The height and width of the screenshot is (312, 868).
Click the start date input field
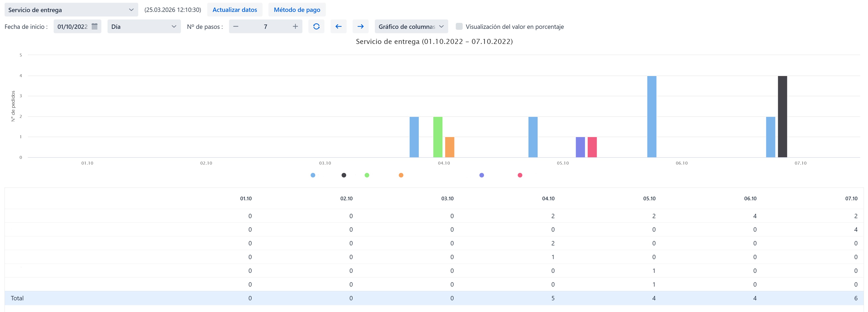[x=72, y=27]
